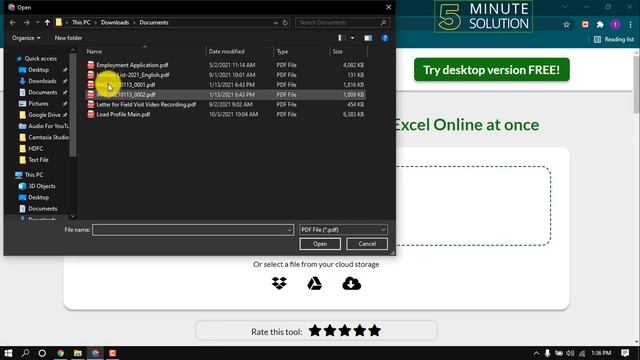Image resolution: width=640 pixels, height=360 pixels.
Task: Click the Cancel button
Action: 367,244
